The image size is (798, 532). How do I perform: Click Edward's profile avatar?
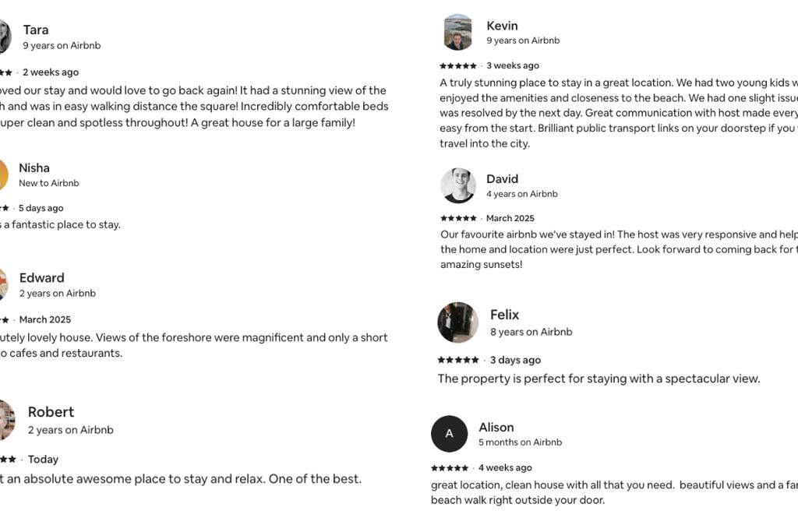[x=3, y=284]
